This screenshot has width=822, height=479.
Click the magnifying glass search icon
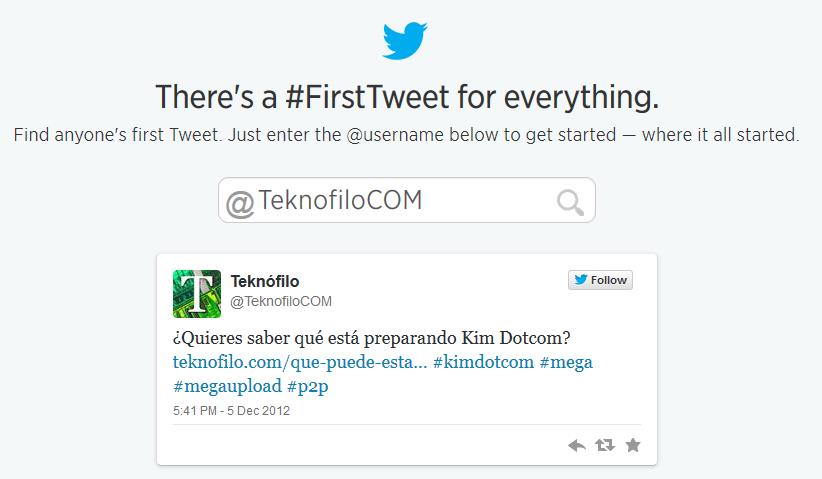point(570,202)
